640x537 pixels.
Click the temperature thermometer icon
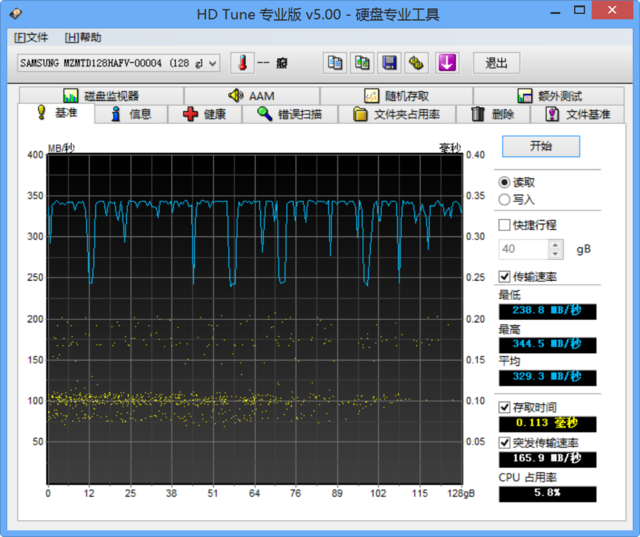(242, 63)
